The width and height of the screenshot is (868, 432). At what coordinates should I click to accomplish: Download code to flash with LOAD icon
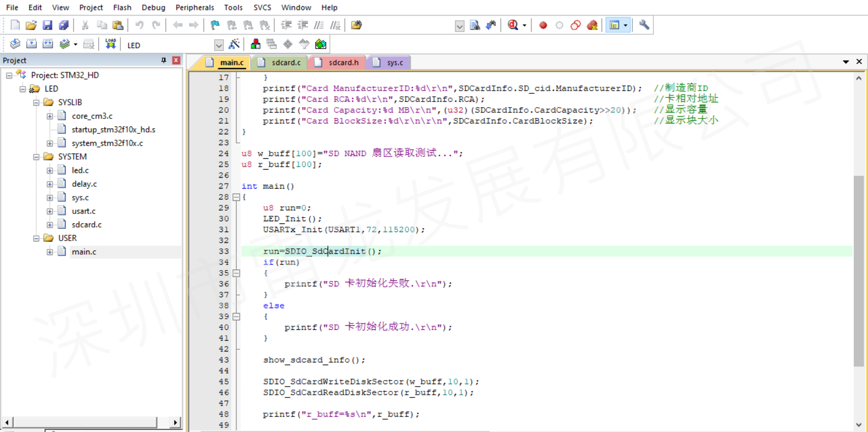point(110,44)
